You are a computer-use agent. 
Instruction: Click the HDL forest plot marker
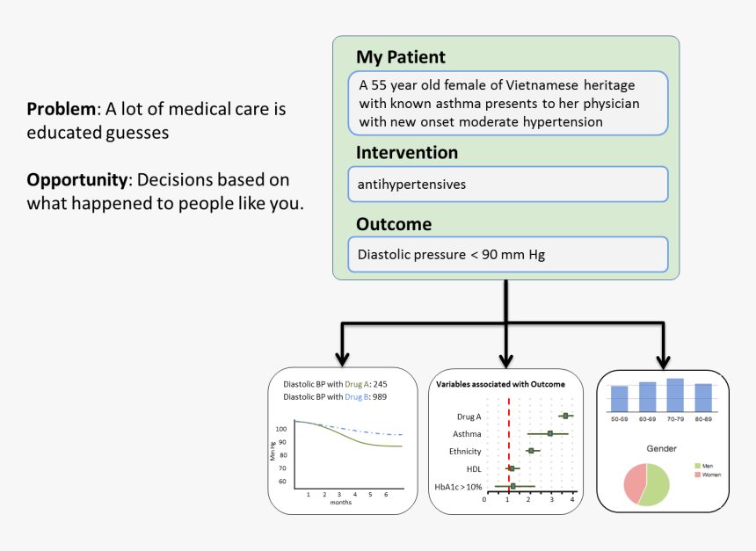pyautogui.click(x=512, y=468)
